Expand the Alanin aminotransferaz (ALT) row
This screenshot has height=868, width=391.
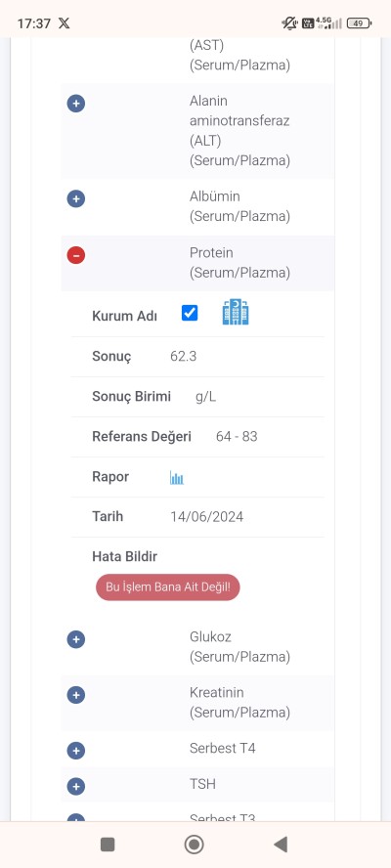click(76, 103)
